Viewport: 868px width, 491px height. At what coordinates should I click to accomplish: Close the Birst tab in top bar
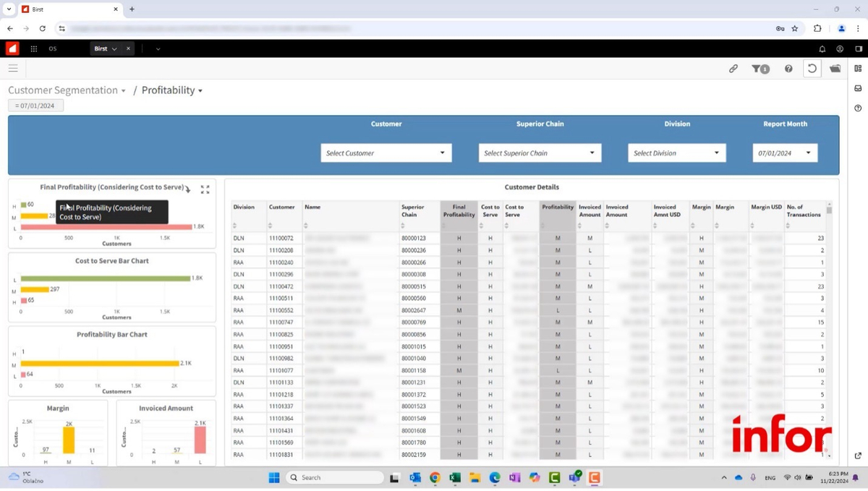[x=129, y=49]
